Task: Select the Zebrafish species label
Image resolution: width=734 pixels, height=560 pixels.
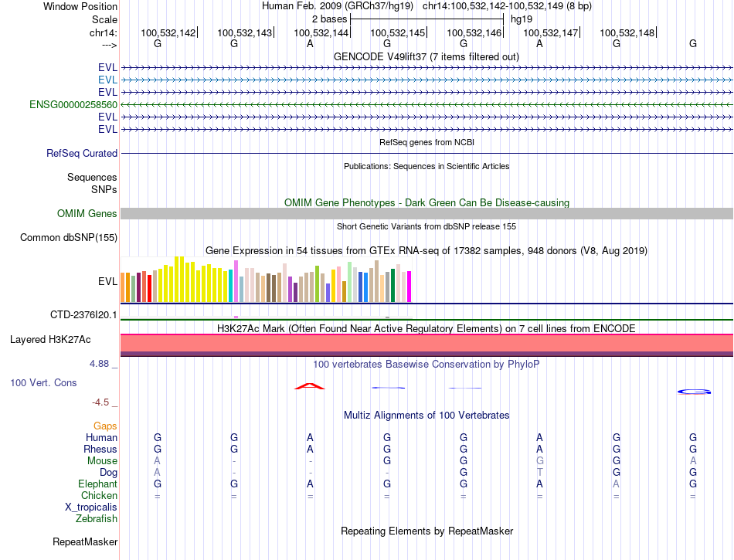Action: [97, 519]
